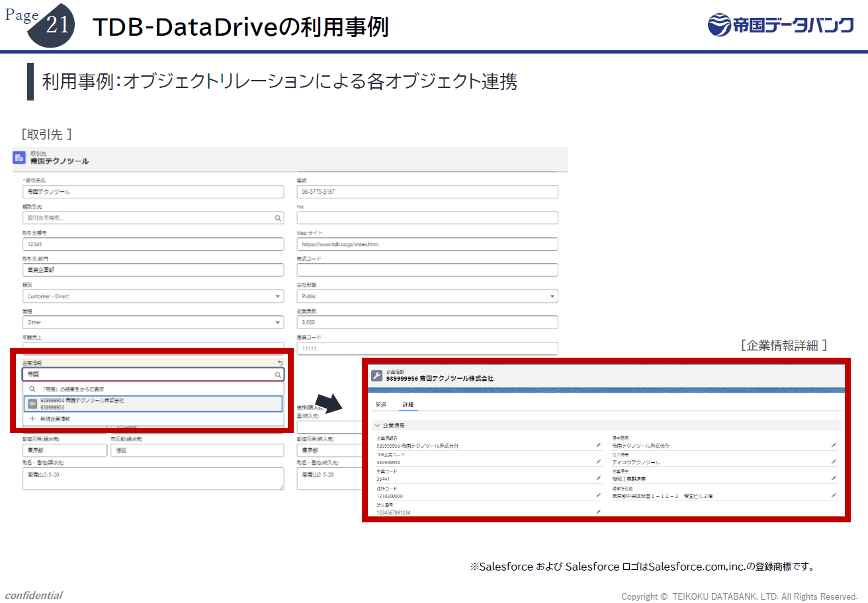Screen dimensions: 868x603
Task: Open the Customer - Direct dropdown
Action: (153, 296)
